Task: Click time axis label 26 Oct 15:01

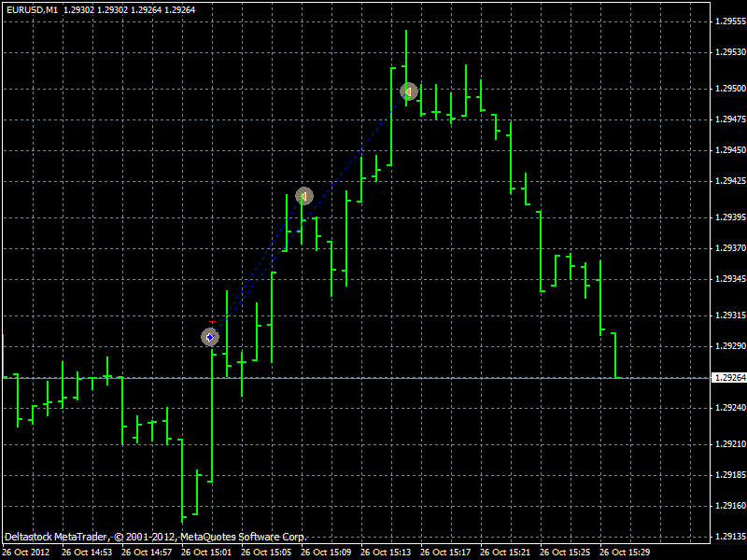Action: click(x=206, y=553)
